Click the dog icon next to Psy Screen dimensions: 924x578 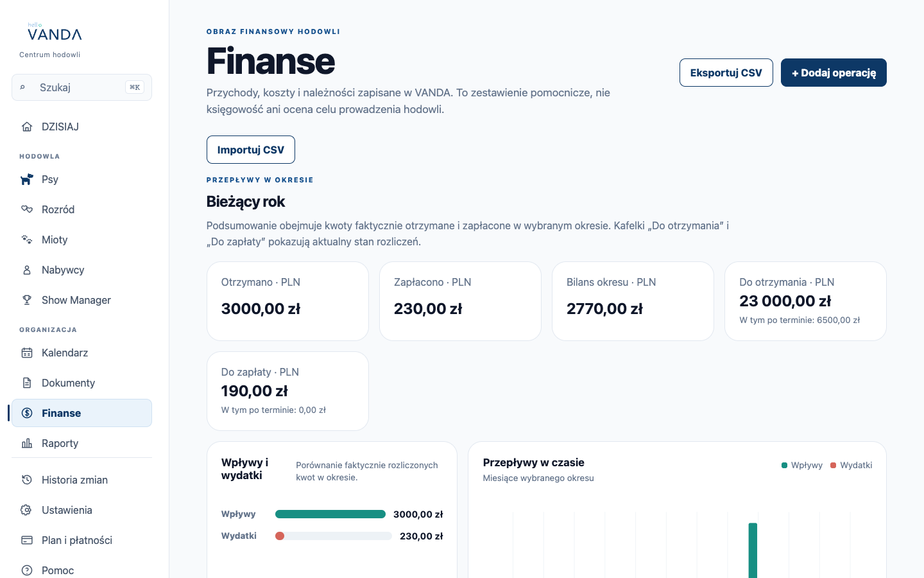pos(27,179)
